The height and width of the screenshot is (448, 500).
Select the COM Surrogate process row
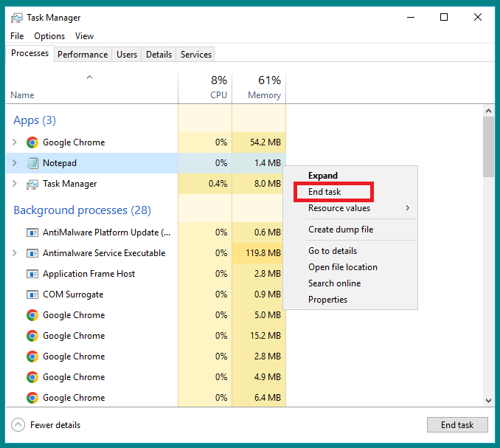146,294
